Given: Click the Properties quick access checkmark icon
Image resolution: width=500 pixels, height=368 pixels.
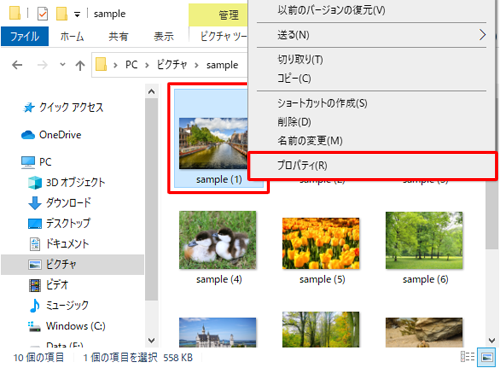Looking at the screenshot, I should click(43, 14).
